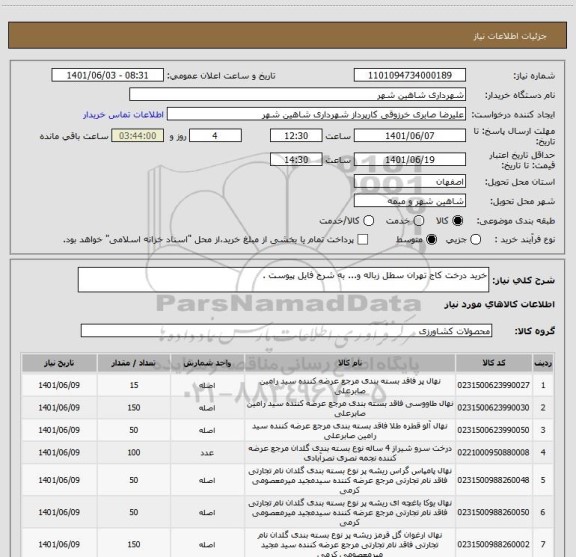Click the reply deadline time 12:30
This screenshot has width=576, height=557.
pos(296,136)
